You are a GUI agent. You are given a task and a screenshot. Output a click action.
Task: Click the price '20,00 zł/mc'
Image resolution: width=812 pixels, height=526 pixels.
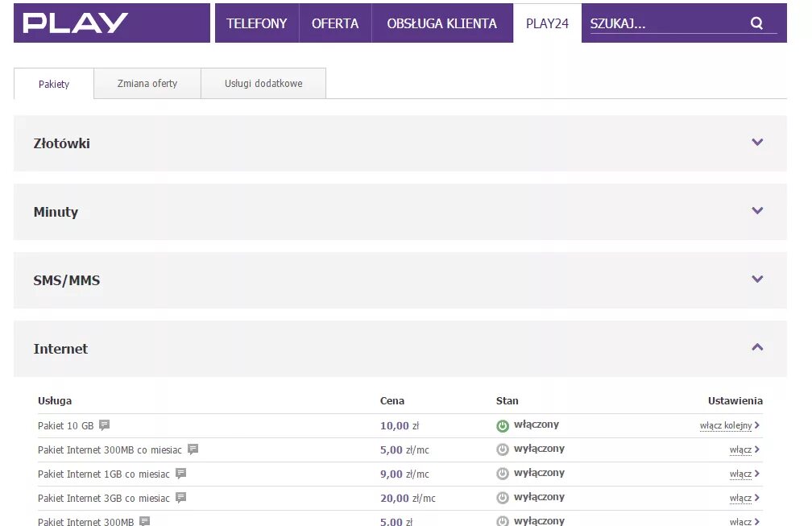(408, 499)
